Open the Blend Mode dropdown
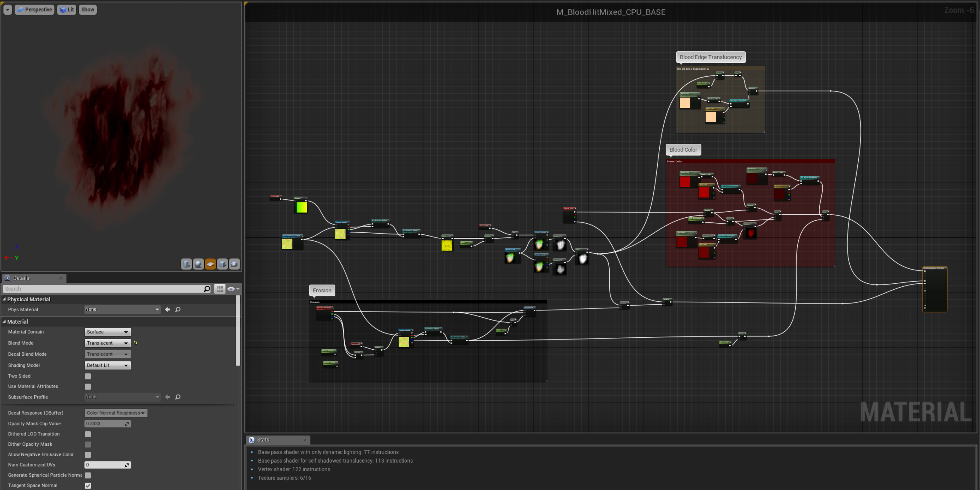This screenshot has height=490, width=980. pos(107,343)
